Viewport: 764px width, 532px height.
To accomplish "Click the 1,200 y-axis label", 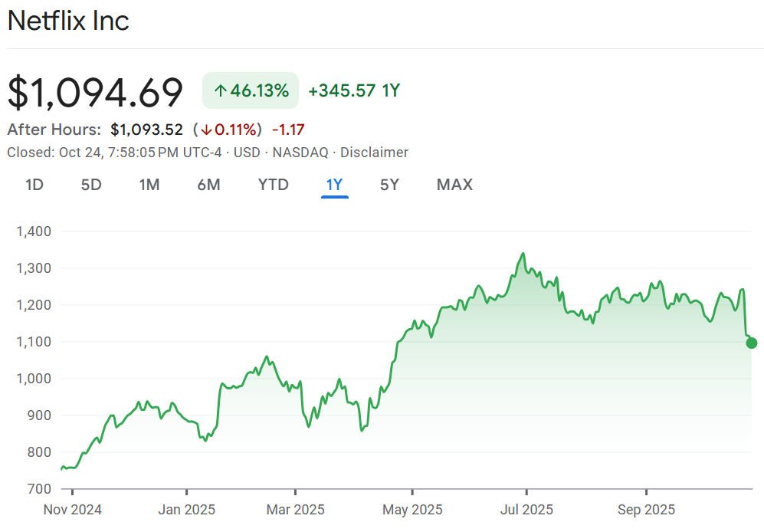I will (x=34, y=305).
